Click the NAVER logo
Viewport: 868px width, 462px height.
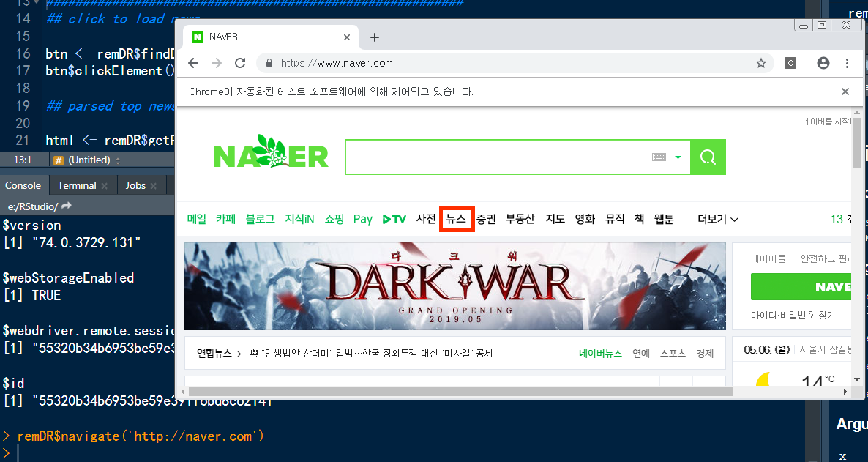point(271,152)
